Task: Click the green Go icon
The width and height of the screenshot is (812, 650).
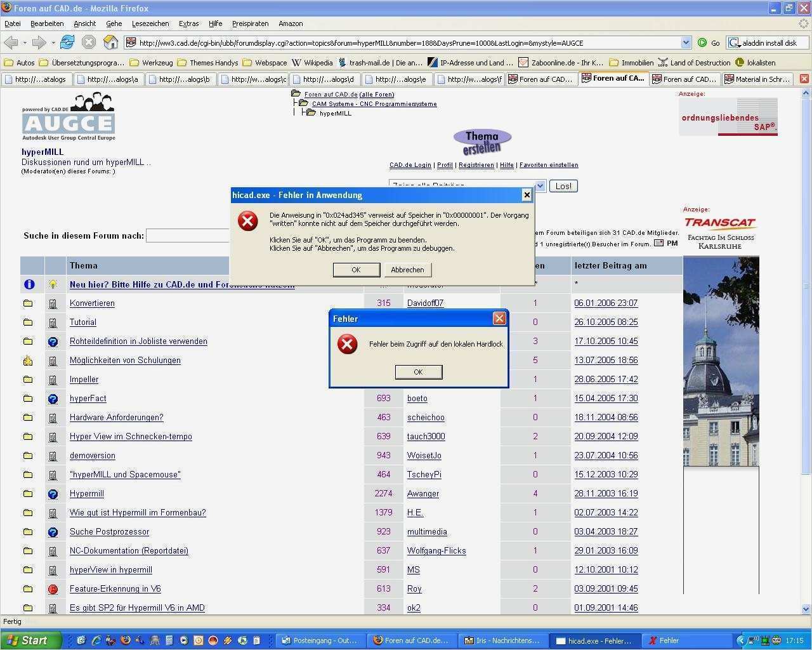Action: 702,43
